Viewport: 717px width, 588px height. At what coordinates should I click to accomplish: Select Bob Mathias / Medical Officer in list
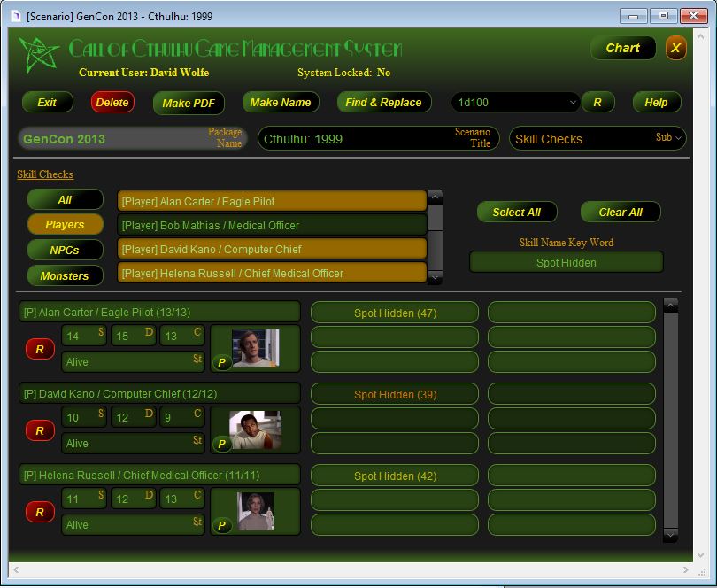click(272, 225)
